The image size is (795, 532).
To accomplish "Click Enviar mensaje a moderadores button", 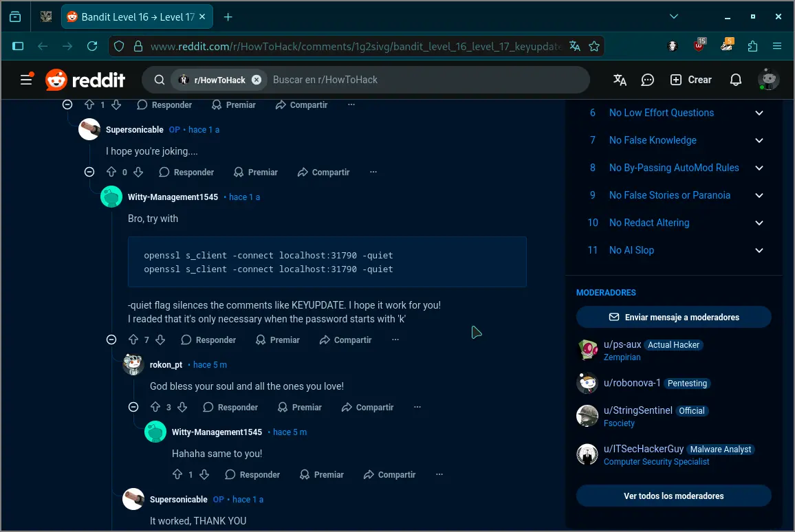I will [x=673, y=317].
